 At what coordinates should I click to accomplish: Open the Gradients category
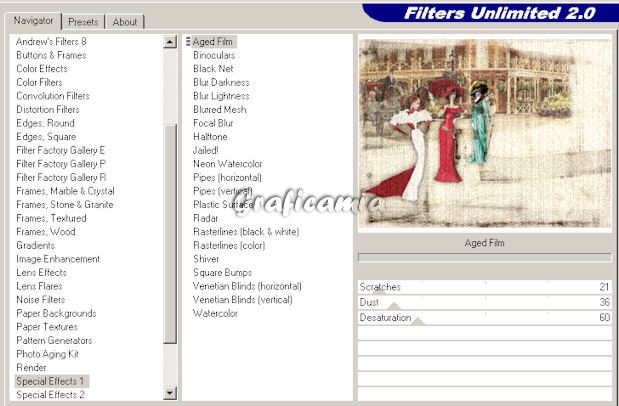tap(36, 246)
